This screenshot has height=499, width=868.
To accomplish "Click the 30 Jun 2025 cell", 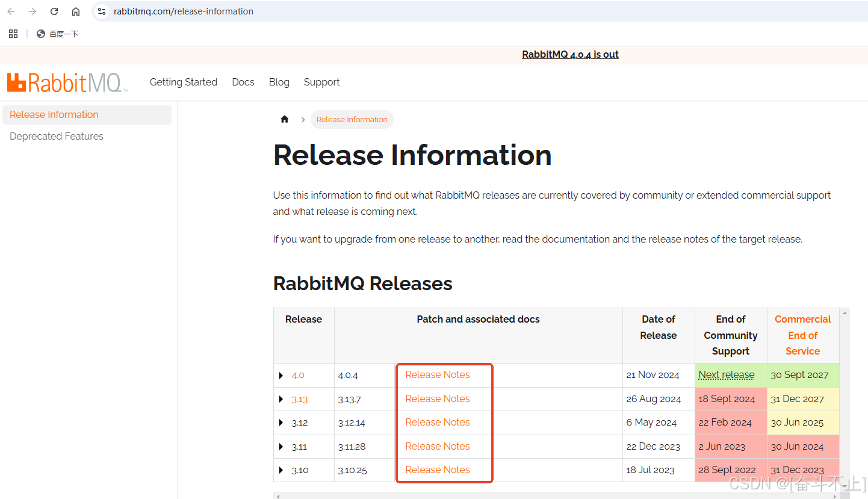I will (803, 423).
